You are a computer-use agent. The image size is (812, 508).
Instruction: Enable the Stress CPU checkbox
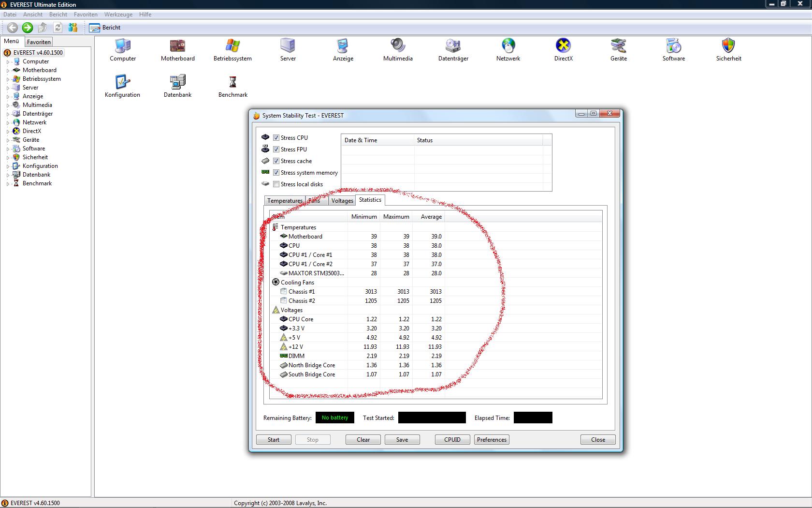tap(276, 138)
